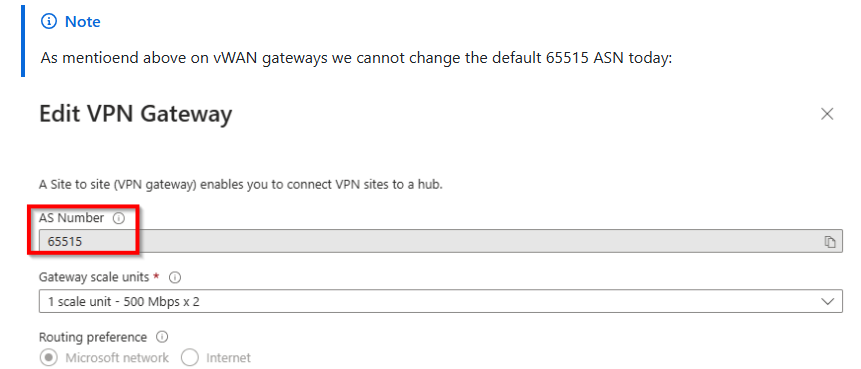861x369 pixels.
Task: Click the Internet option label text
Action: click(228, 358)
